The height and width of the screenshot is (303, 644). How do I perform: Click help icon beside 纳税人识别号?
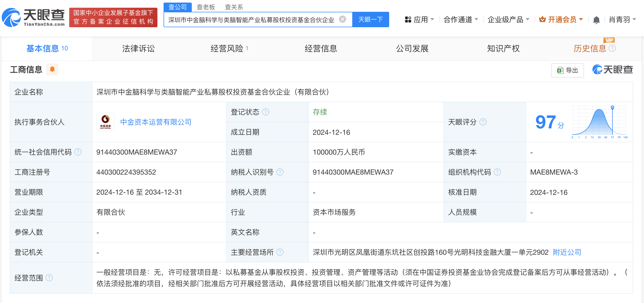[280, 172]
